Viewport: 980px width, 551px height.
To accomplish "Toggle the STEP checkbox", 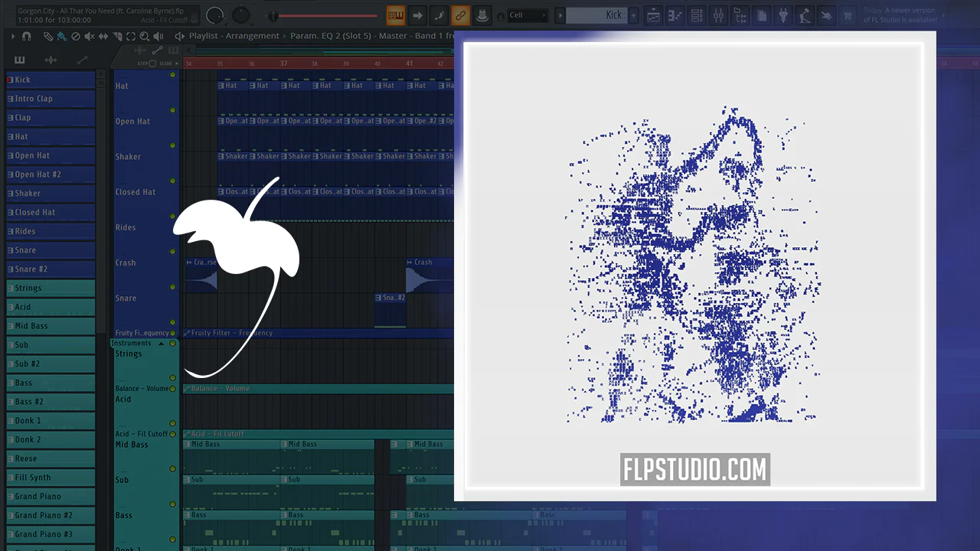I will tap(152, 64).
